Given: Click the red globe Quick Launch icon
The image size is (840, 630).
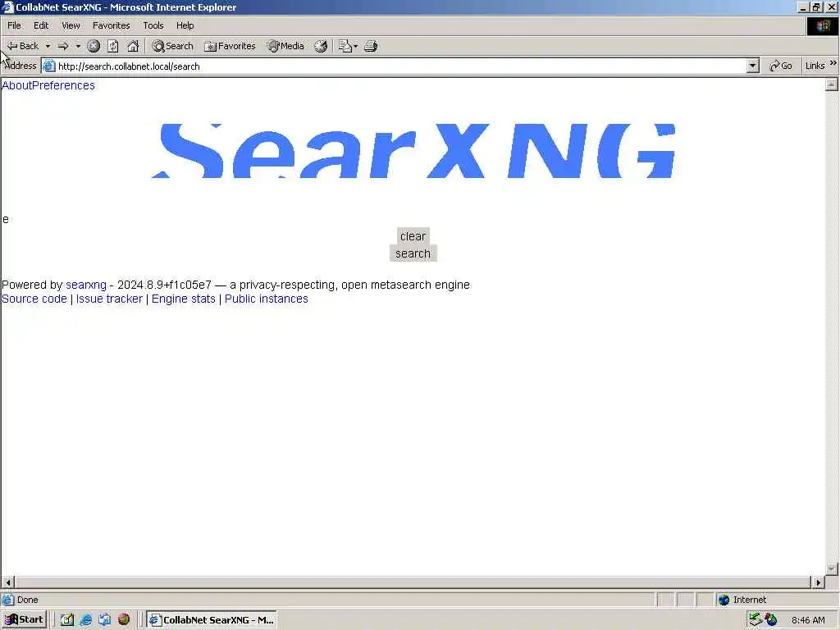Looking at the screenshot, I should (124, 620).
